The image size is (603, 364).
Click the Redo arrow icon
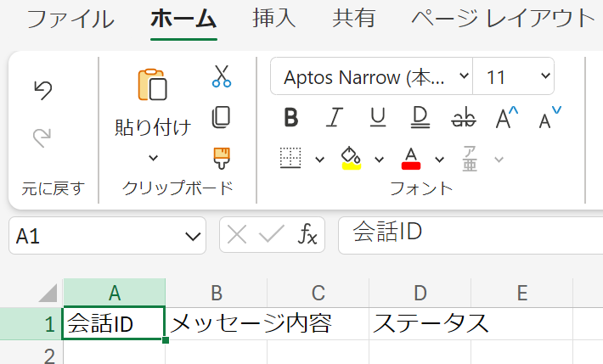(42, 136)
